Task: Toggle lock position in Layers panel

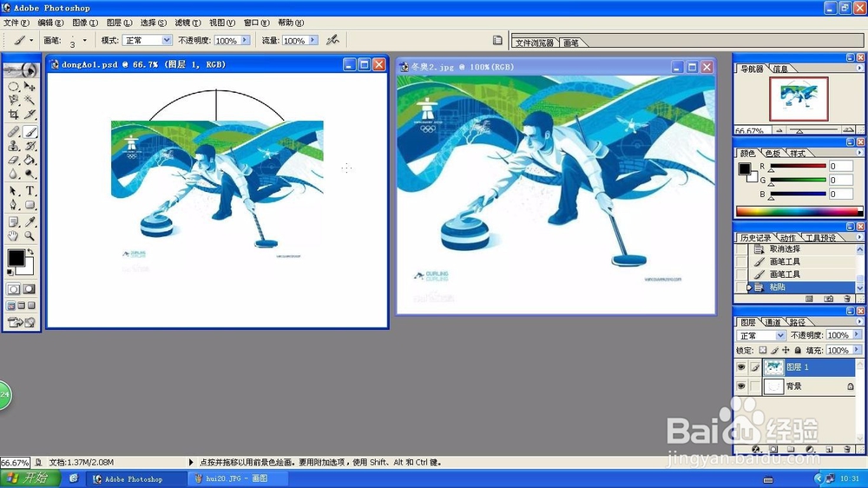Action: pyautogui.click(x=786, y=350)
